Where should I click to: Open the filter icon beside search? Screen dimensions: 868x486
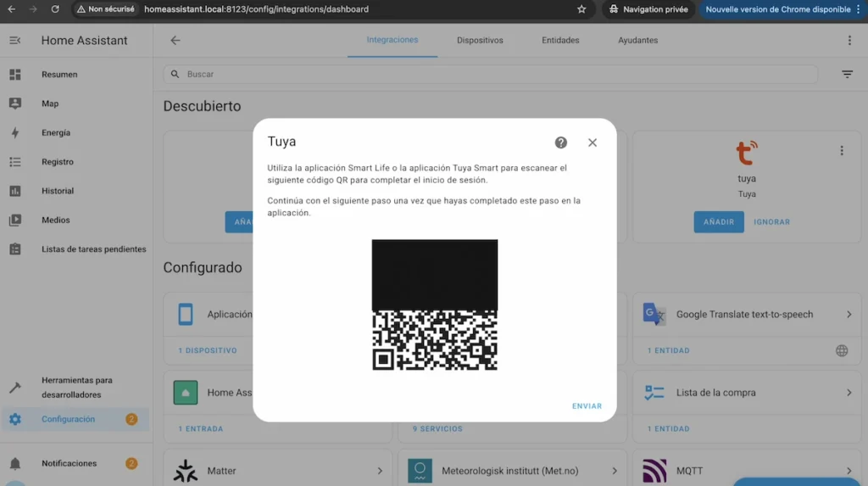847,75
